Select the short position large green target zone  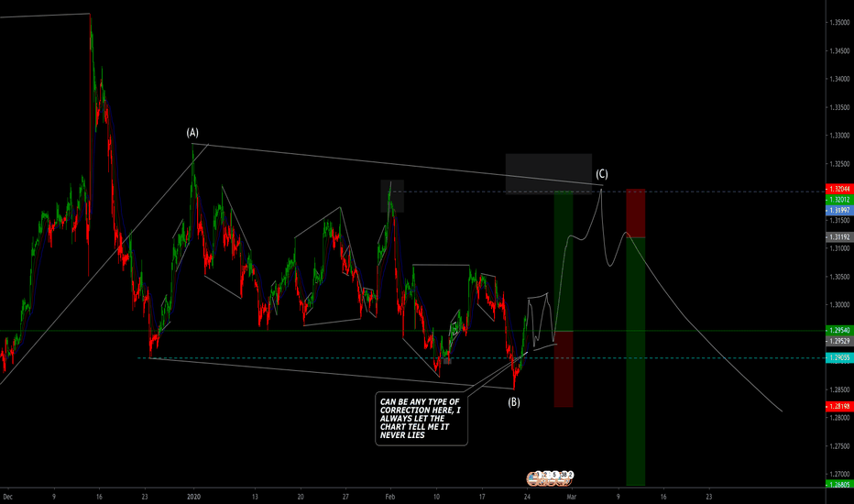click(636, 361)
